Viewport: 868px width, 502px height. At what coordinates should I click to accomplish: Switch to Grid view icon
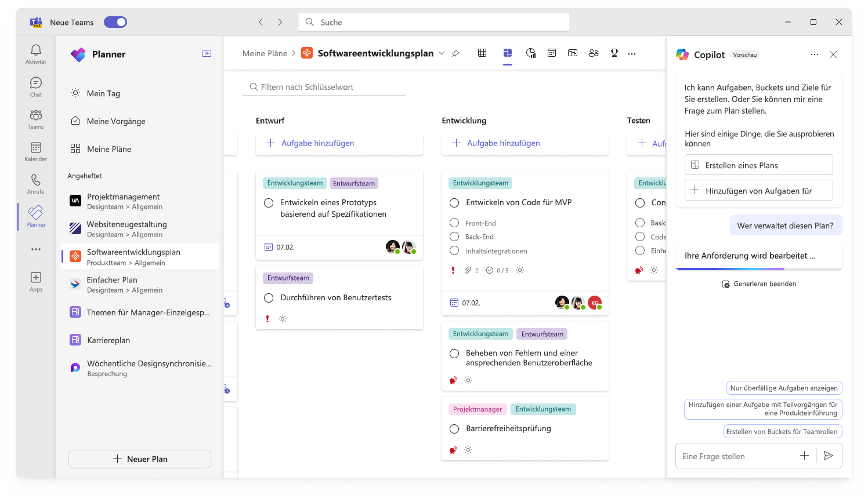(482, 53)
